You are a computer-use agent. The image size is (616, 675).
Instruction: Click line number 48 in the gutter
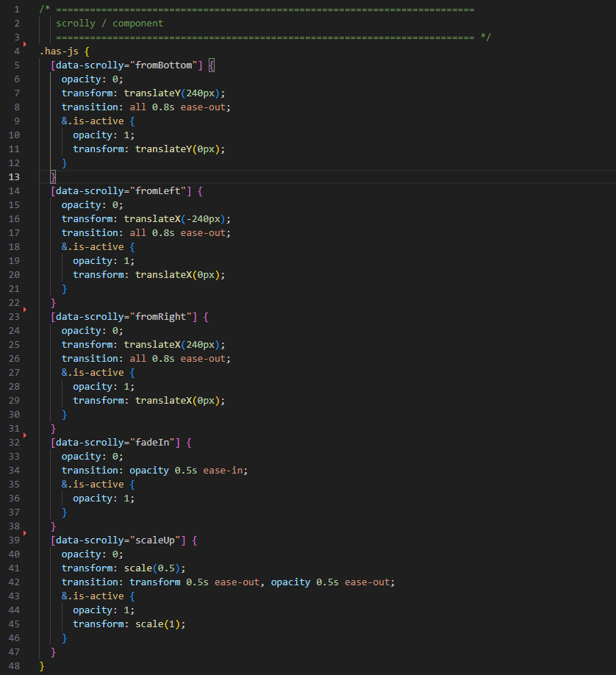(x=15, y=665)
